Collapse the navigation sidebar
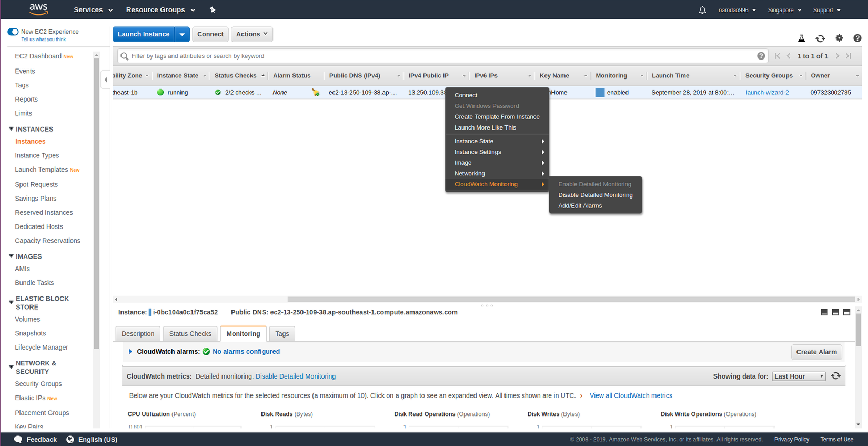 click(x=106, y=80)
